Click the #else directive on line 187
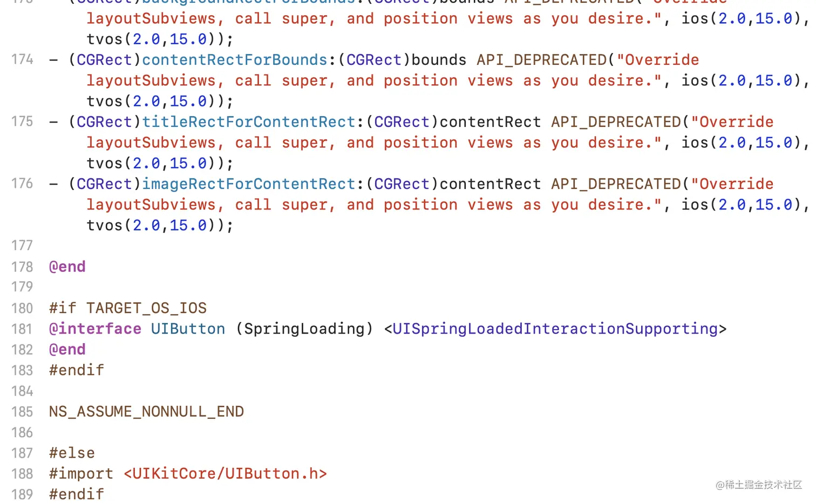Screen dimensions: 816x504 coord(72,453)
